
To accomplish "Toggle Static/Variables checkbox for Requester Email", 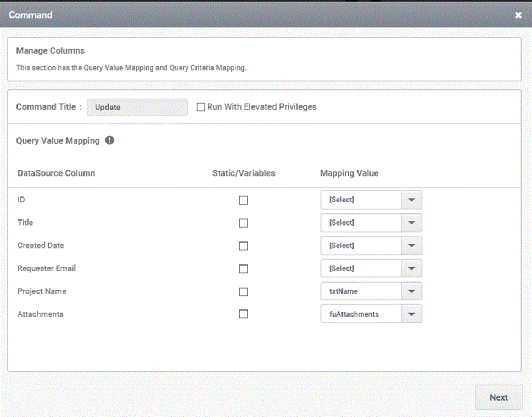I will pyautogui.click(x=243, y=269).
